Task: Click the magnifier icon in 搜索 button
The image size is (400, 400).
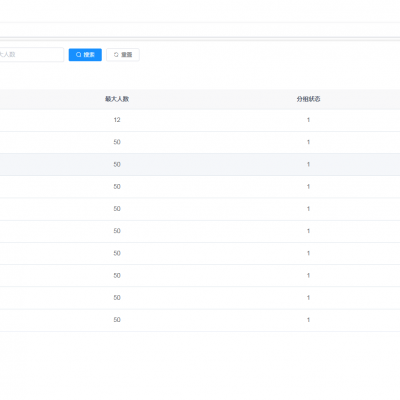Action: pos(79,55)
